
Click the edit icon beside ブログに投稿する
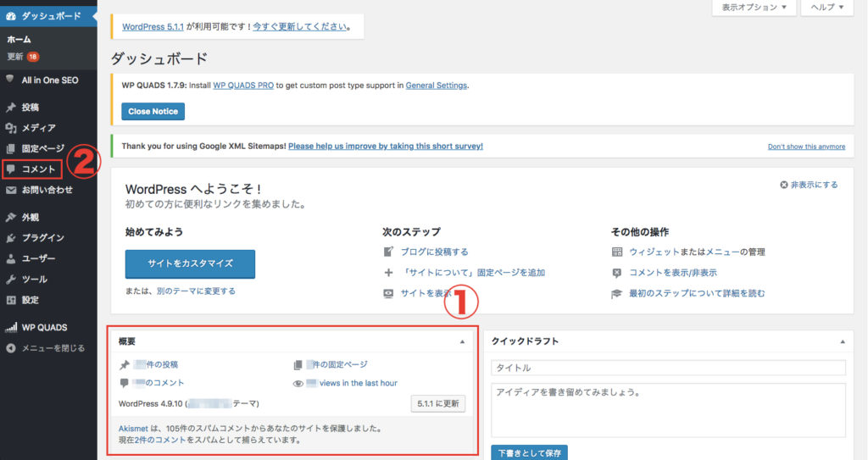pos(388,252)
